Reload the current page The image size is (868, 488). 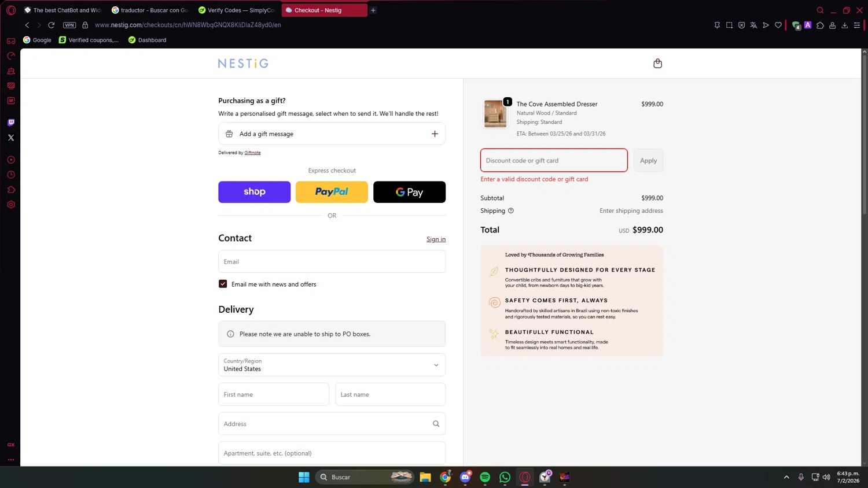pos(51,25)
